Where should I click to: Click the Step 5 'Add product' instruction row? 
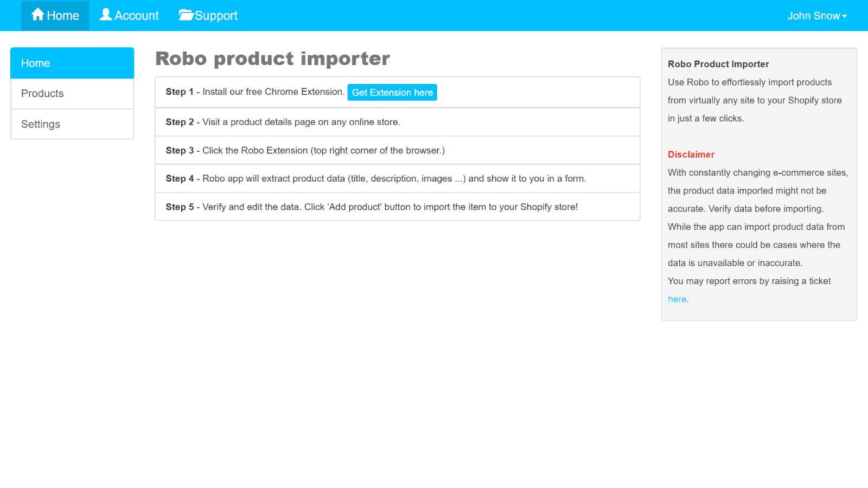pyautogui.click(x=398, y=207)
